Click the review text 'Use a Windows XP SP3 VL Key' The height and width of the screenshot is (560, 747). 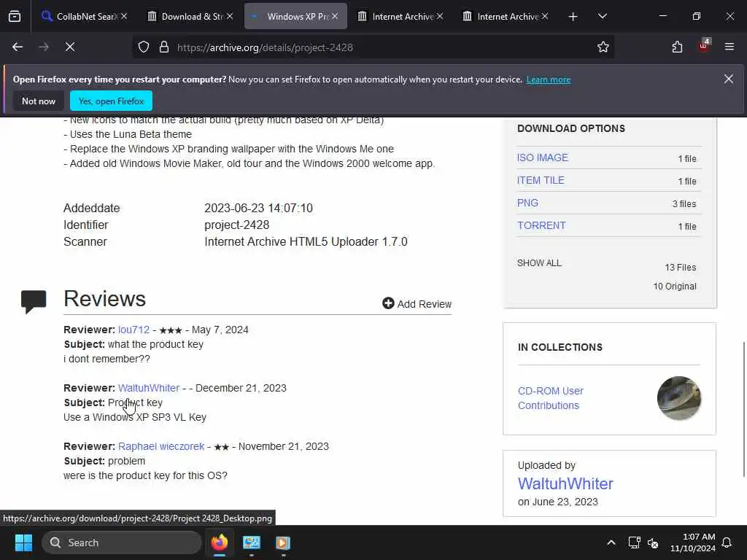coord(135,417)
